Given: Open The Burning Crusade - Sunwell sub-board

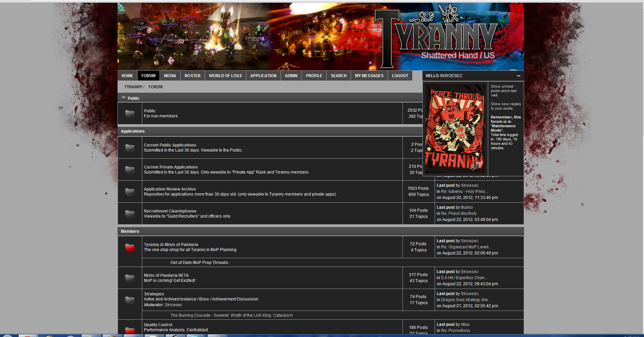Looking at the screenshot, I should tap(200, 315).
